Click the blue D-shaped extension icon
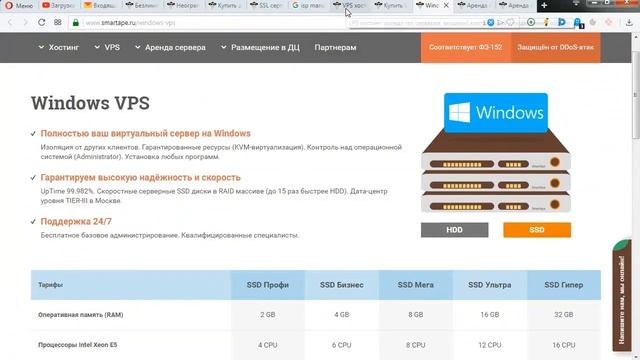 point(562,22)
